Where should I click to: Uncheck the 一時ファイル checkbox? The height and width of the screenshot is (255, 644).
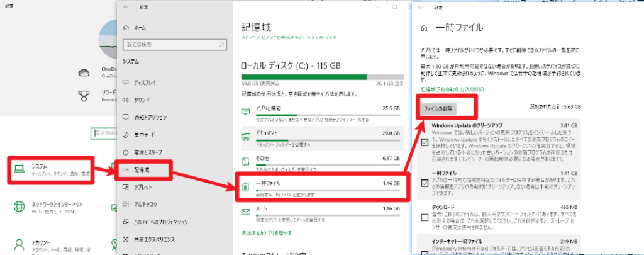(x=425, y=183)
